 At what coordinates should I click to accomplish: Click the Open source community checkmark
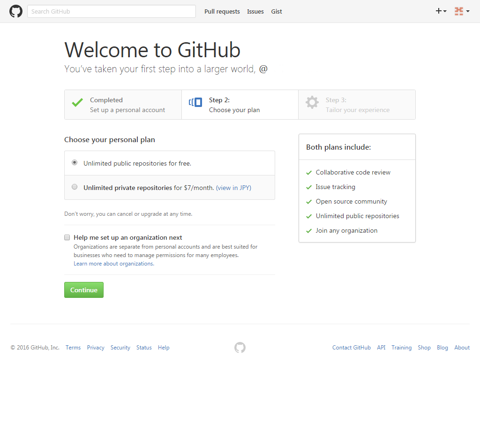309,202
